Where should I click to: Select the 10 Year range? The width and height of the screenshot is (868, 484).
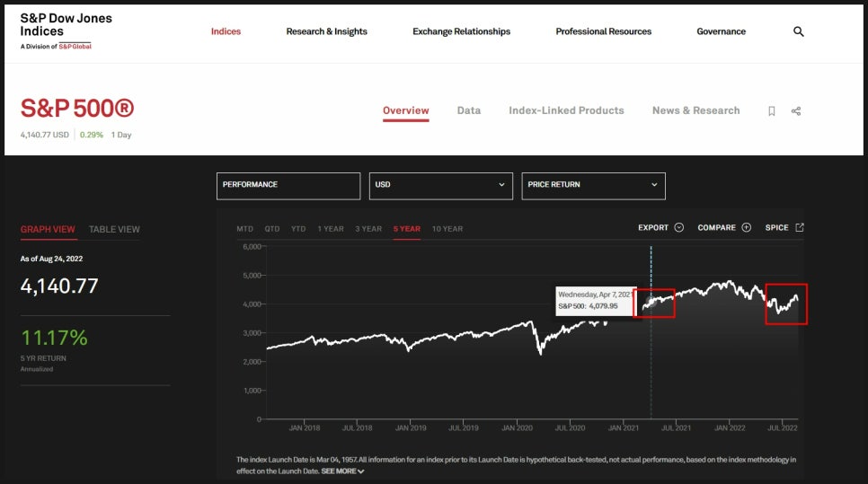(x=447, y=229)
